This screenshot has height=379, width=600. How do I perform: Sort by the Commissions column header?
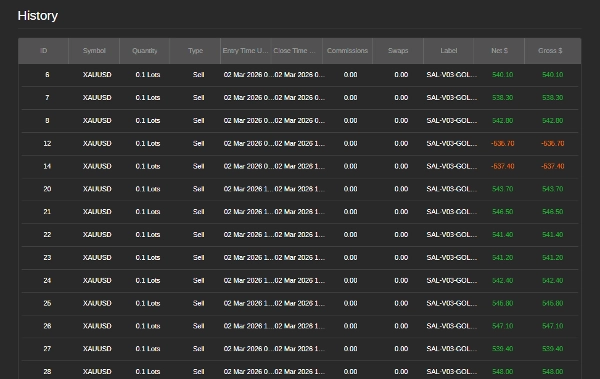(347, 51)
